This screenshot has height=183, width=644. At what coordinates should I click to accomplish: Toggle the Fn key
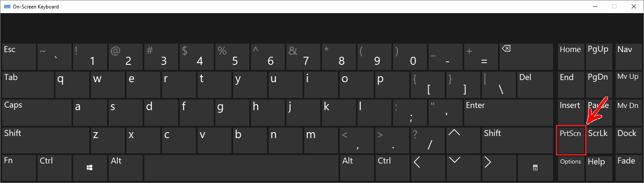(x=19, y=168)
